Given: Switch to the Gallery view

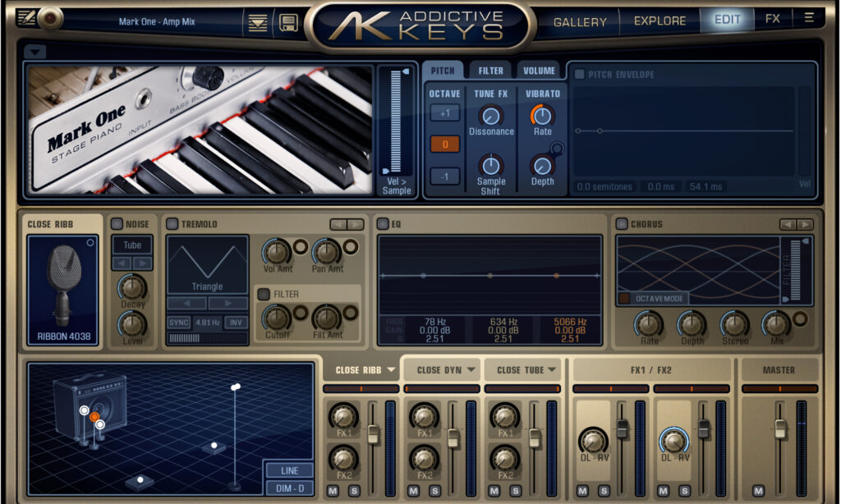Looking at the screenshot, I should (x=580, y=21).
